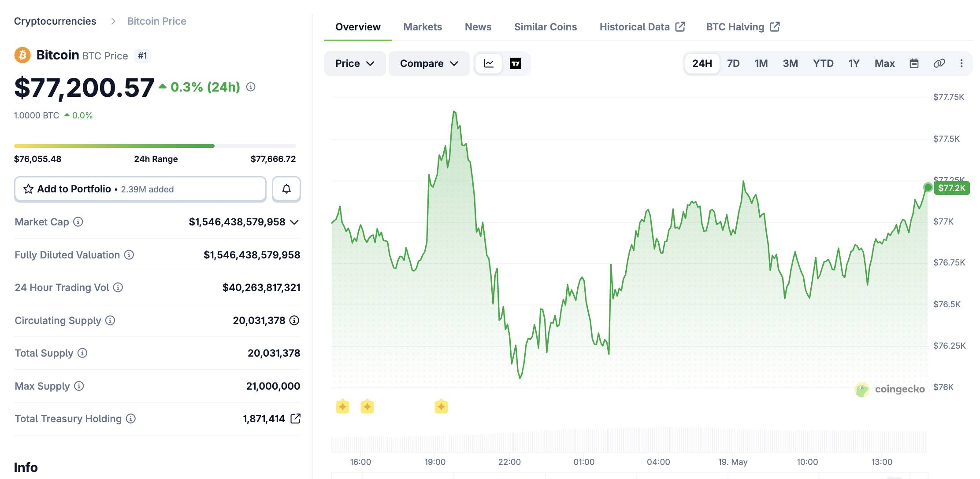The width and height of the screenshot is (980, 479).
Task: Open the BTC Halving tab
Action: tap(743, 27)
